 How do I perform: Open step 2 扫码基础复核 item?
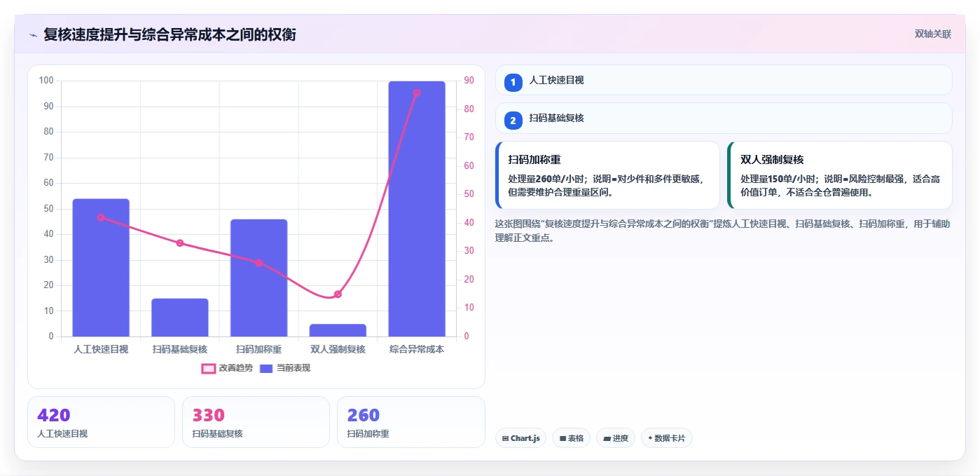(724, 118)
